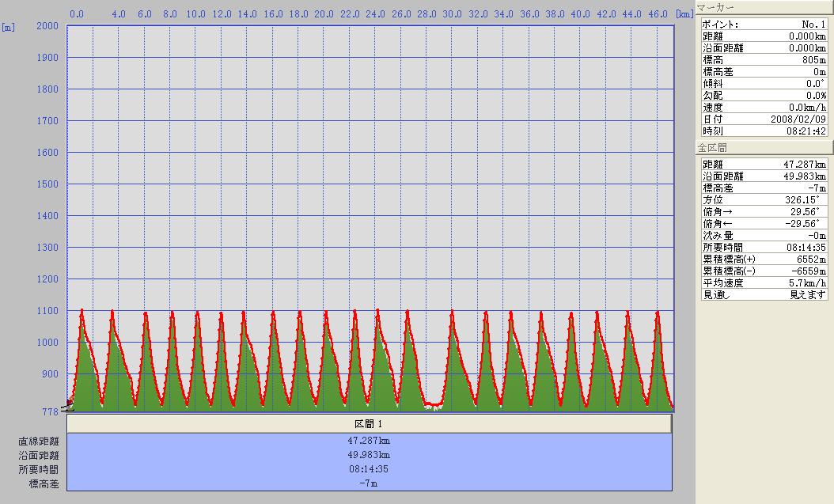The height and width of the screenshot is (504, 834).
Task: Click the 1500 elevation axis label
Action: 47,184
